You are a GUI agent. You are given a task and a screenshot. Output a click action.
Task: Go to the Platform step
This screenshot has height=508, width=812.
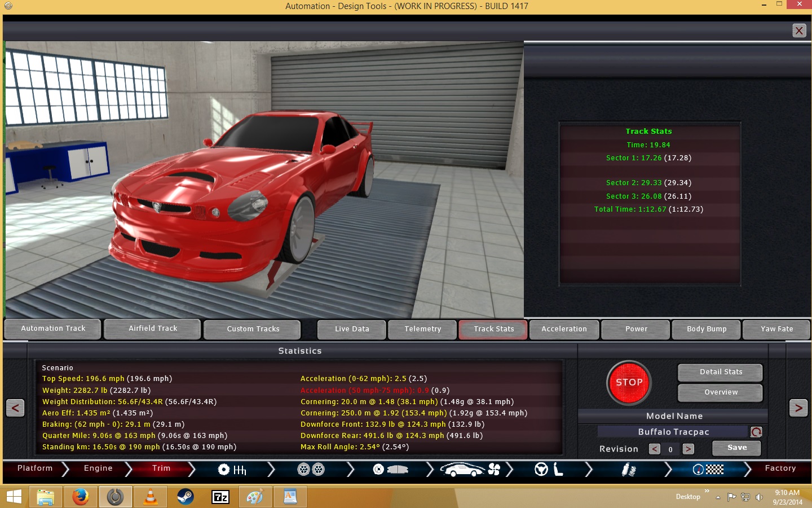coord(35,468)
